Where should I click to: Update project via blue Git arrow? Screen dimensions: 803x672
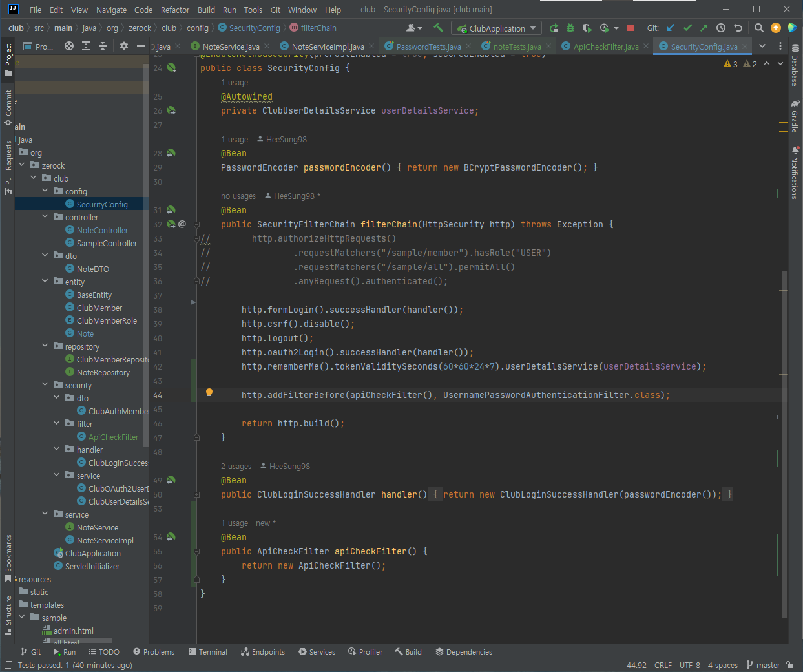click(671, 28)
